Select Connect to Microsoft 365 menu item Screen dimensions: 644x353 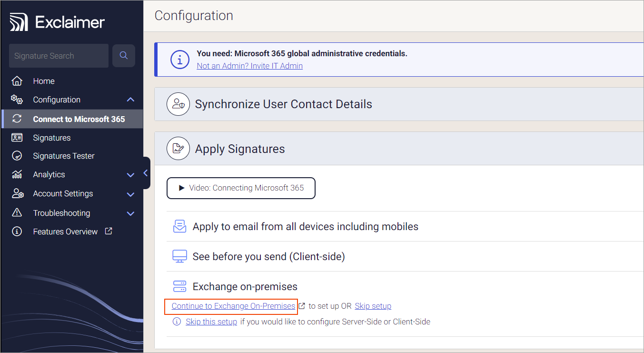click(x=71, y=119)
